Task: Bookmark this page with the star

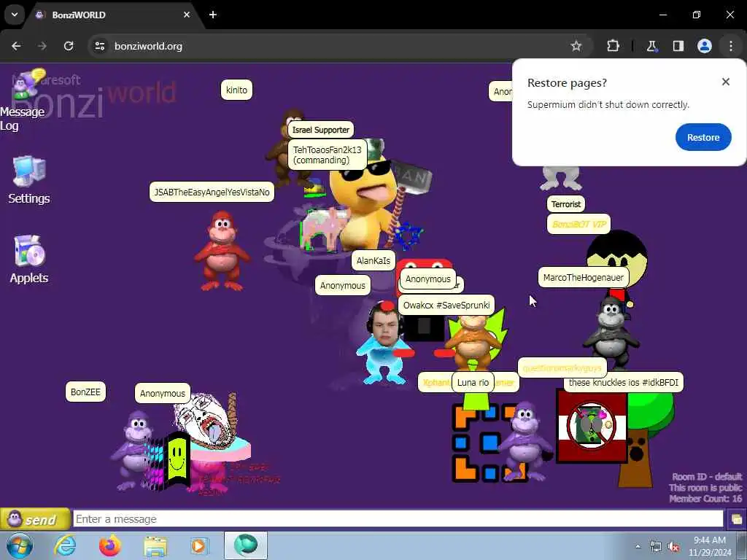Action: tap(576, 46)
